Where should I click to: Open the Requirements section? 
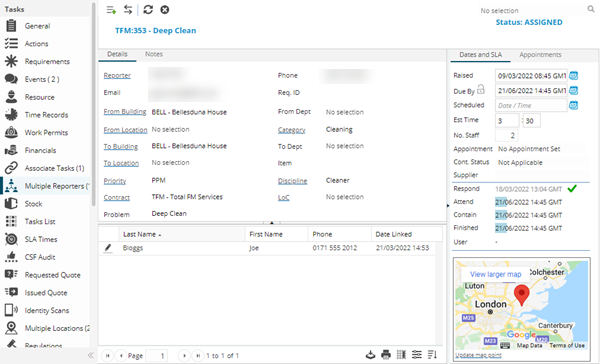(47, 62)
